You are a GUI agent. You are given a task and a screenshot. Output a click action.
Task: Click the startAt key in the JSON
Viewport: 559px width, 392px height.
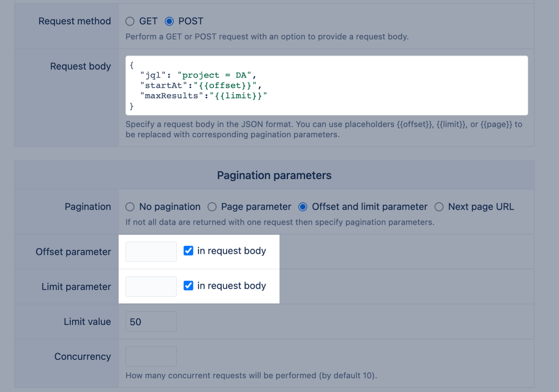coord(162,85)
